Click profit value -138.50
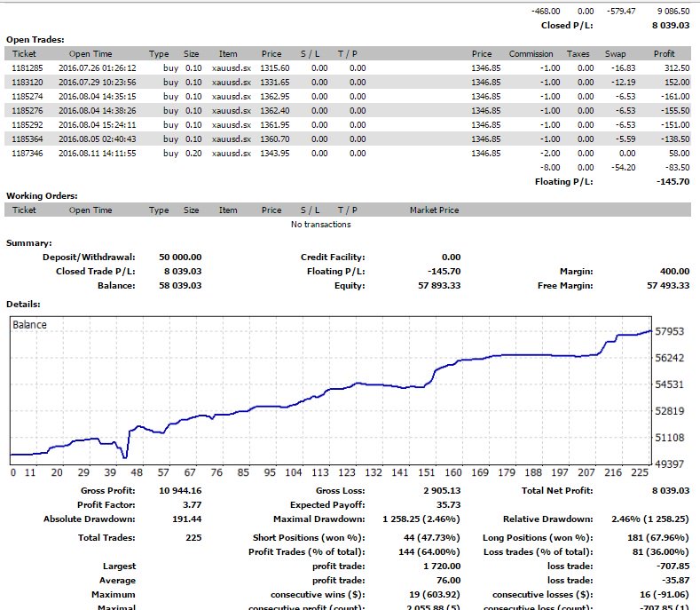Image resolution: width=700 pixels, height=610 pixels. 675,139
